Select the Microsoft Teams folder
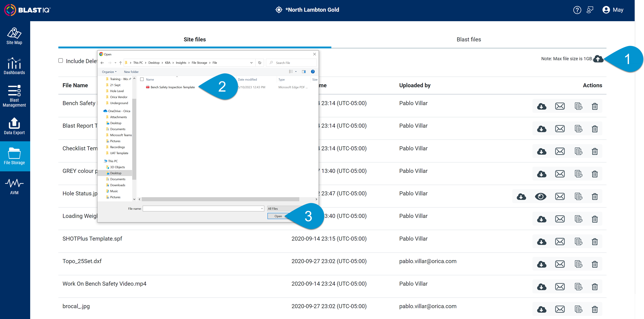This screenshot has width=644, height=319. [x=119, y=135]
